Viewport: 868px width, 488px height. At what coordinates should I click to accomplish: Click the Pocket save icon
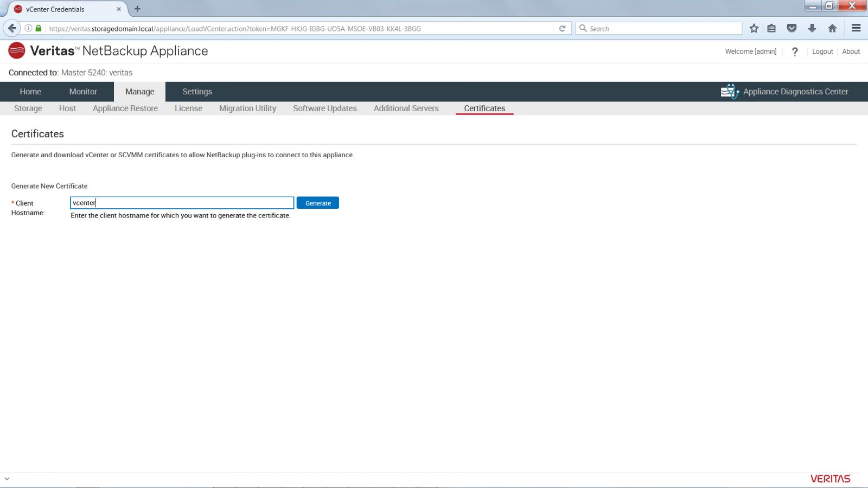[792, 28]
